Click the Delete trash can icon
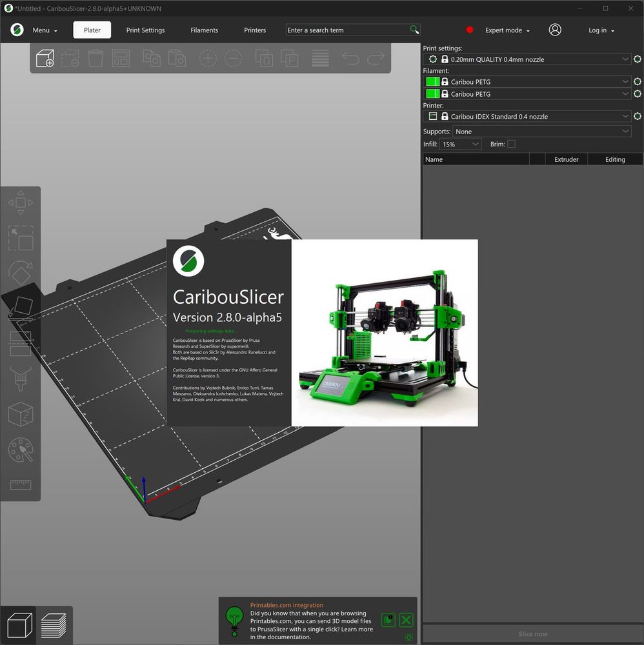 point(96,59)
